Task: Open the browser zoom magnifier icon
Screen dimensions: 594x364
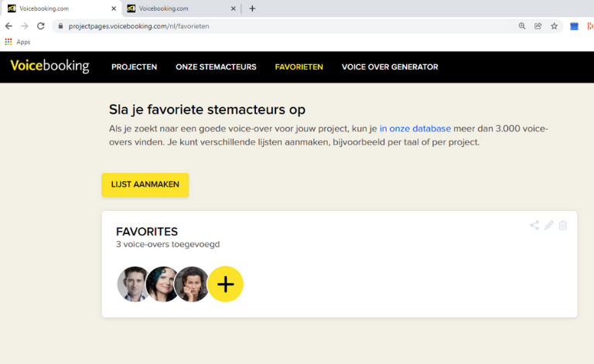Action: coord(522,26)
